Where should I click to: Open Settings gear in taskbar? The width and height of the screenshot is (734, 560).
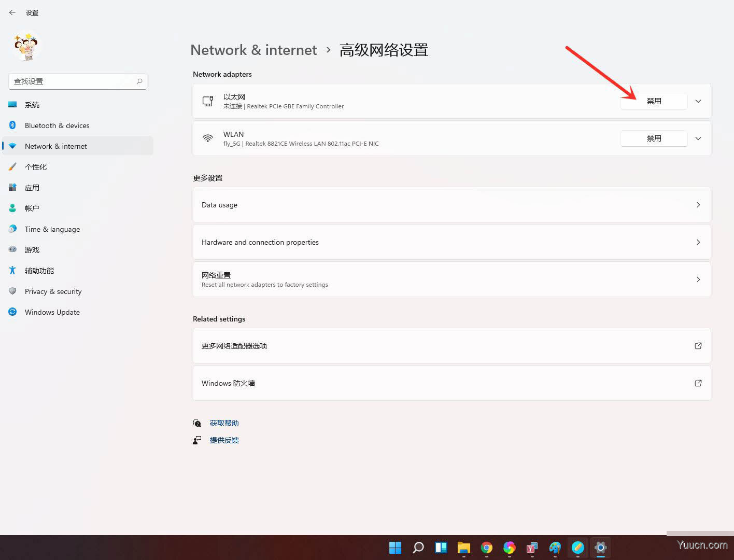click(601, 548)
